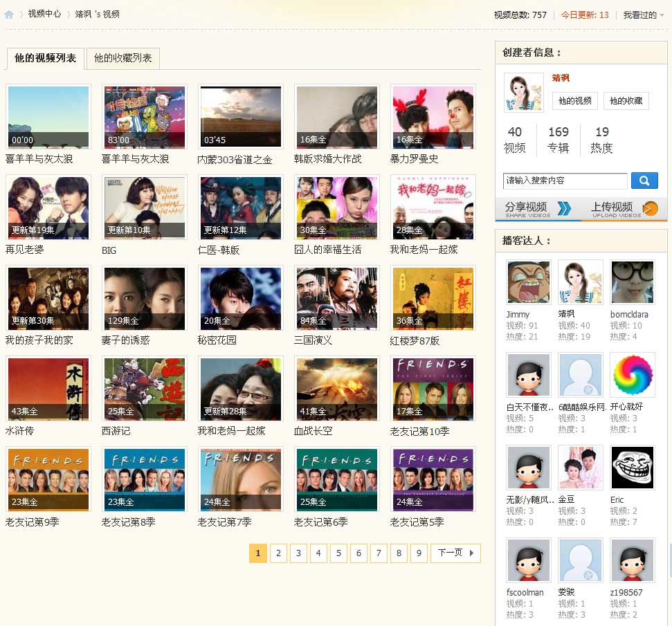Focus the 请输入搜索内容 search field
Screen dimensions: 672x626
pos(565,181)
